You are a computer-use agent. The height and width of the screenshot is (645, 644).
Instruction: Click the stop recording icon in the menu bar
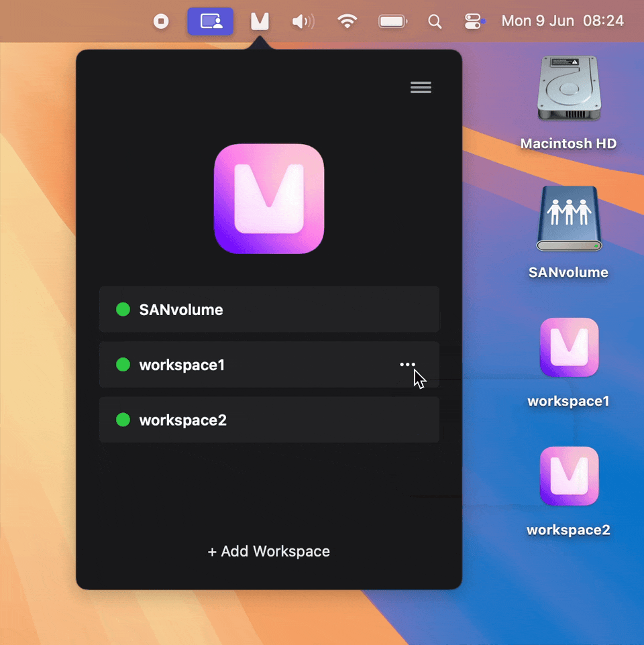(161, 21)
